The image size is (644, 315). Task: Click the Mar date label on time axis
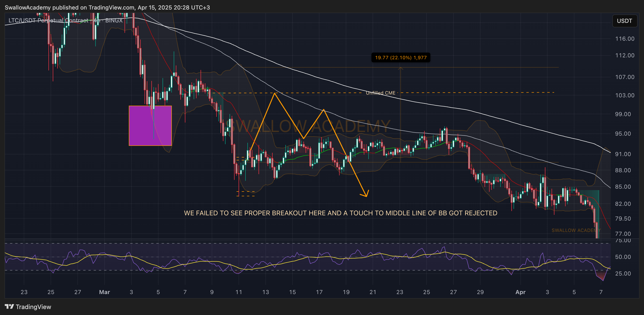pos(105,292)
